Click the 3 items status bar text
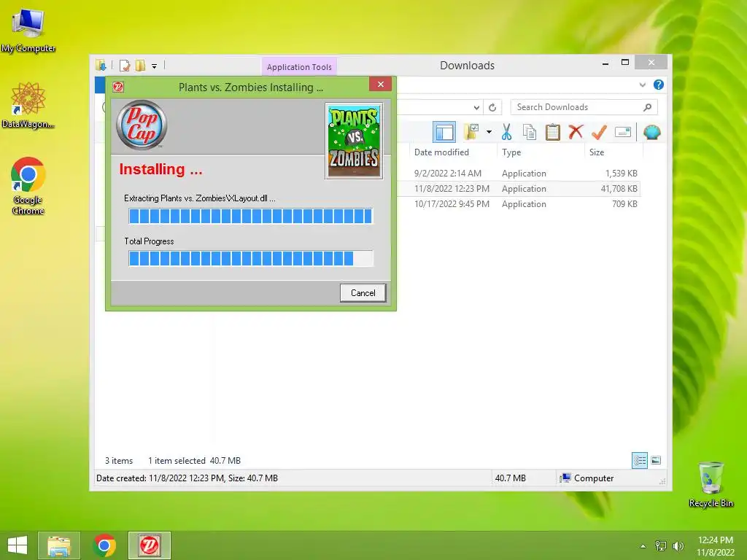Image resolution: width=747 pixels, height=560 pixels. tap(119, 461)
